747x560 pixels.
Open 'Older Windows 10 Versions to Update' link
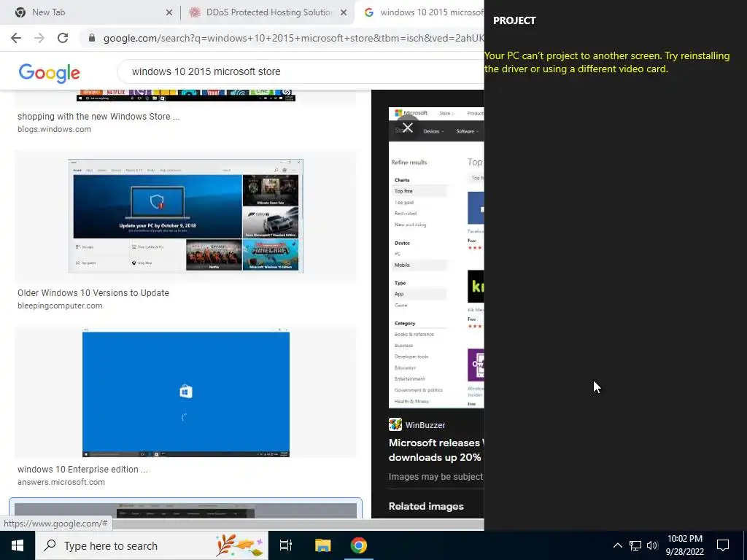point(93,293)
